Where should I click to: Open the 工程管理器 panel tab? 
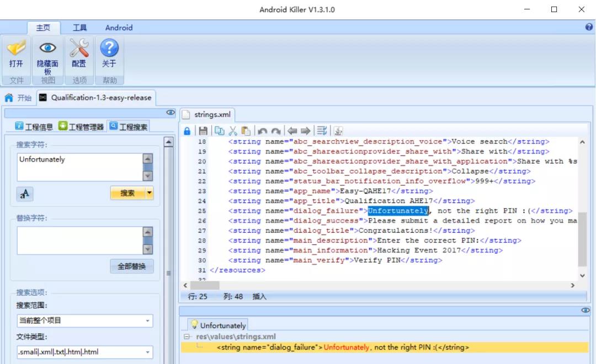[x=81, y=126]
